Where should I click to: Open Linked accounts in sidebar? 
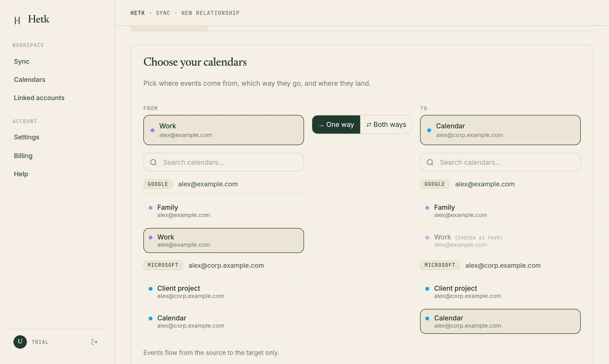pos(39,98)
